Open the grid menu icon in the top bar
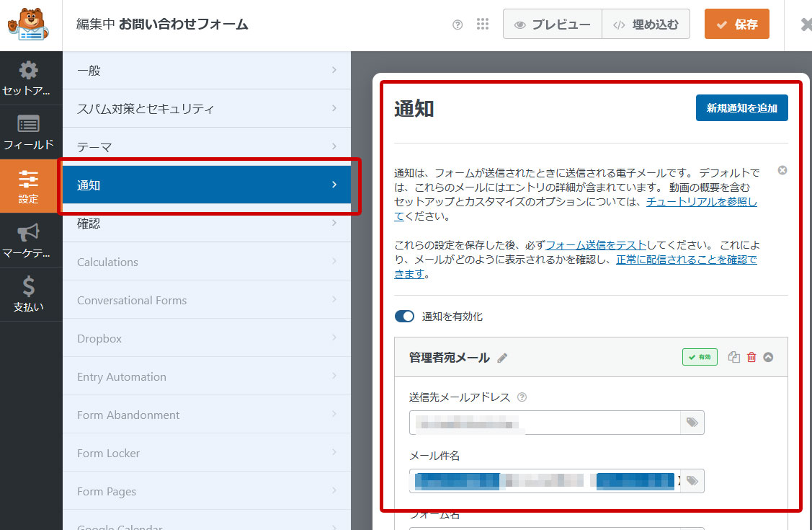 pyautogui.click(x=483, y=25)
